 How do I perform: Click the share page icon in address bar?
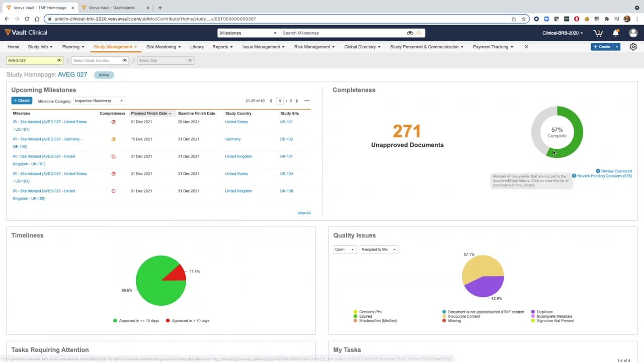[x=514, y=19]
